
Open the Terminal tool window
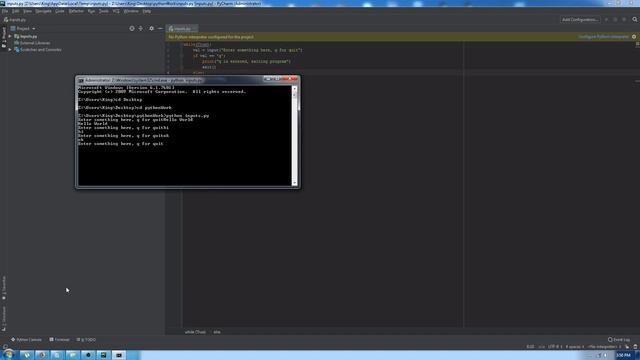pyautogui.click(x=60, y=340)
